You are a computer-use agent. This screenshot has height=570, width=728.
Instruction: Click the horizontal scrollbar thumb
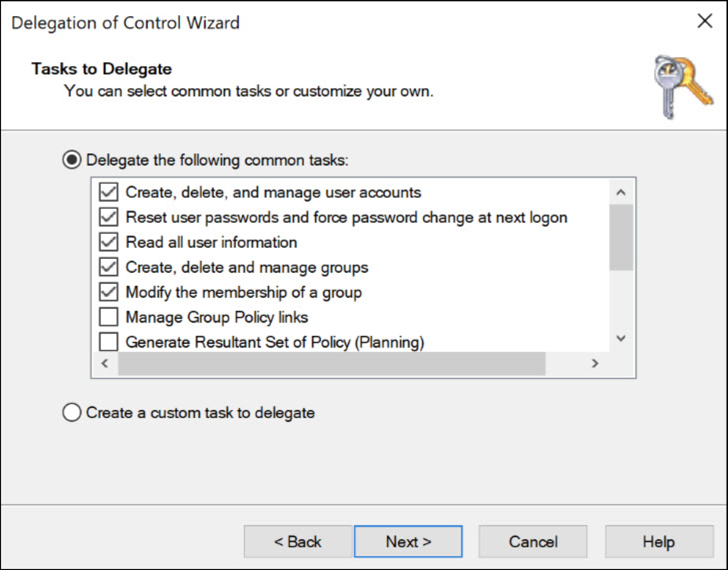click(x=331, y=364)
